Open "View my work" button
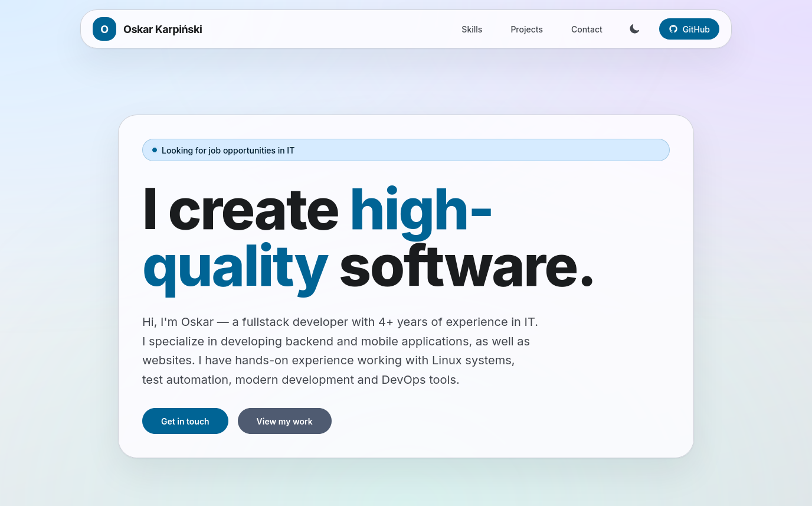 [x=284, y=421]
